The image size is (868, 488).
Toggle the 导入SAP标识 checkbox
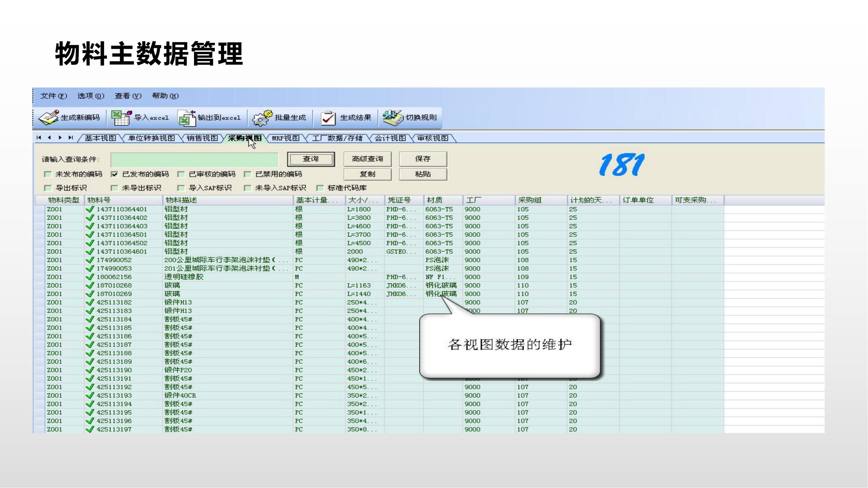pyautogui.click(x=181, y=188)
